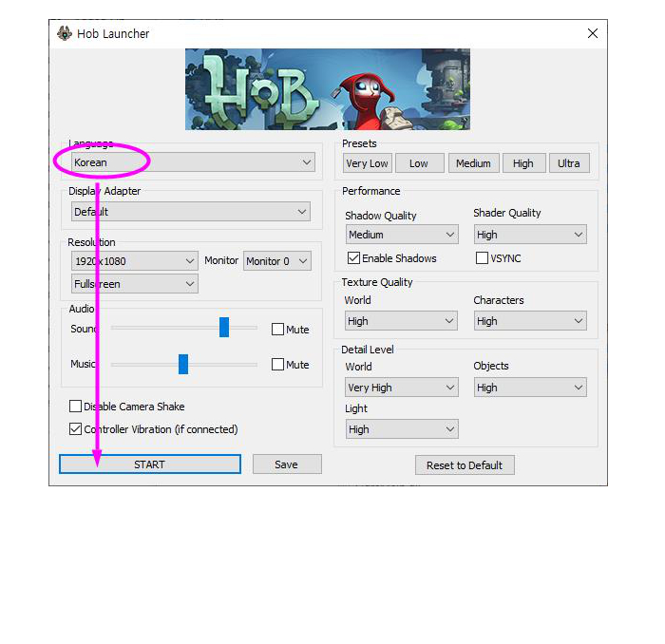Viewport: 665px width, 644px height.
Task: Click the Hob game banner image
Action: 328,89
